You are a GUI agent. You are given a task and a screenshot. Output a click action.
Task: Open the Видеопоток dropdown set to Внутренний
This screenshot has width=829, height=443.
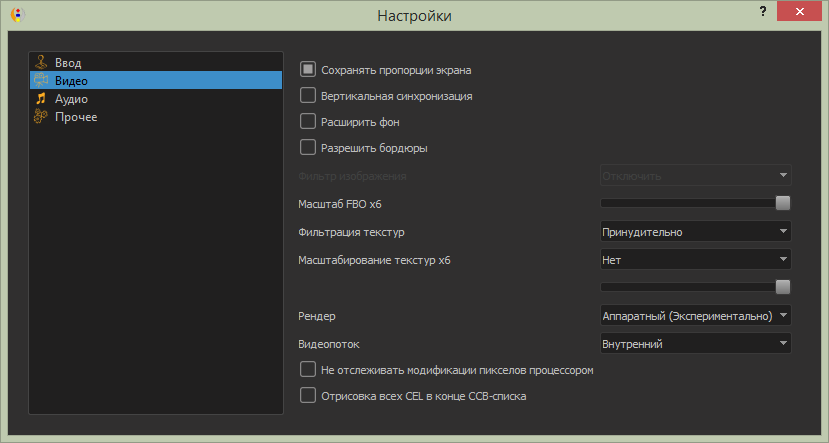point(695,344)
